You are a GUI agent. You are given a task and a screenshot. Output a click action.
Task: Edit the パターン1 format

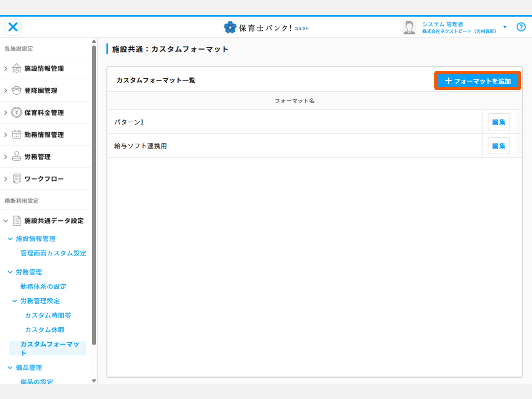pos(499,122)
